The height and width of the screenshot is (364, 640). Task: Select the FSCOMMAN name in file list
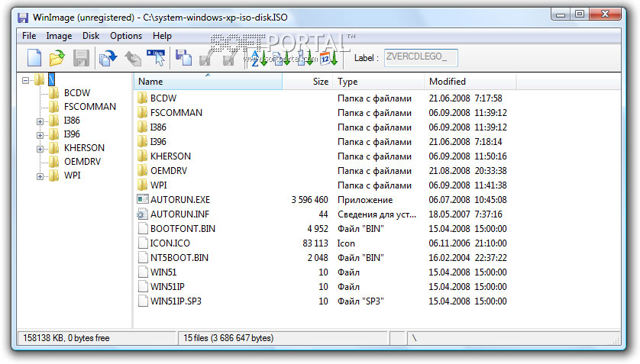pyautogui.click(x=176, y=112)
